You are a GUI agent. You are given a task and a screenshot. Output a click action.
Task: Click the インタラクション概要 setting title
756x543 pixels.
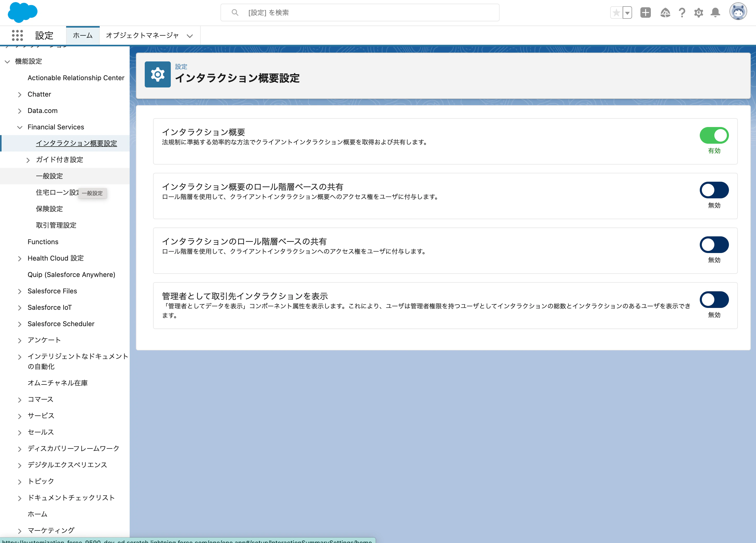point(203,132)
